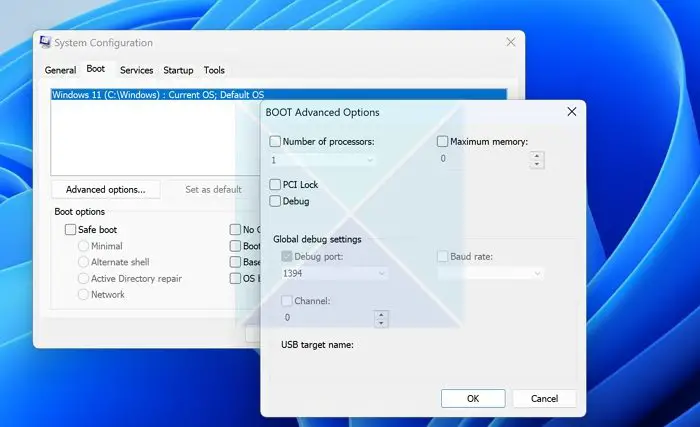Tick the PCI Lock checkbox
Screen dimensions: 700x427
coord(275,184)
